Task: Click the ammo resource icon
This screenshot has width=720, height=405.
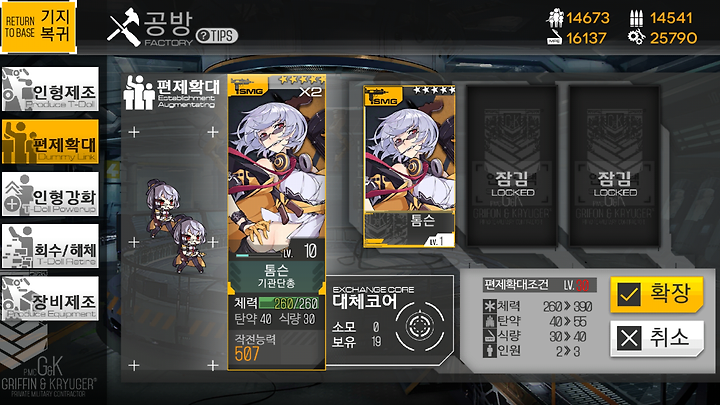Action: [x=636, y=18]
